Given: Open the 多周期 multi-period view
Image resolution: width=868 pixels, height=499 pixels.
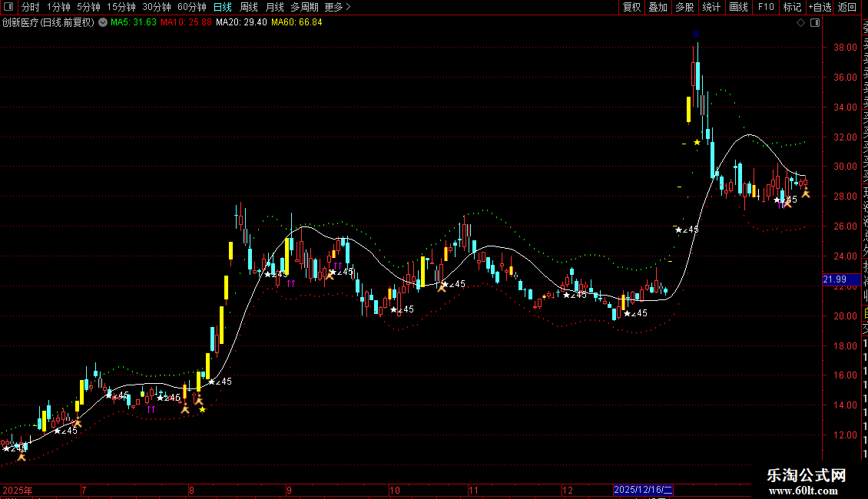Looking at the screenshot, I should (x=304, y=7).
